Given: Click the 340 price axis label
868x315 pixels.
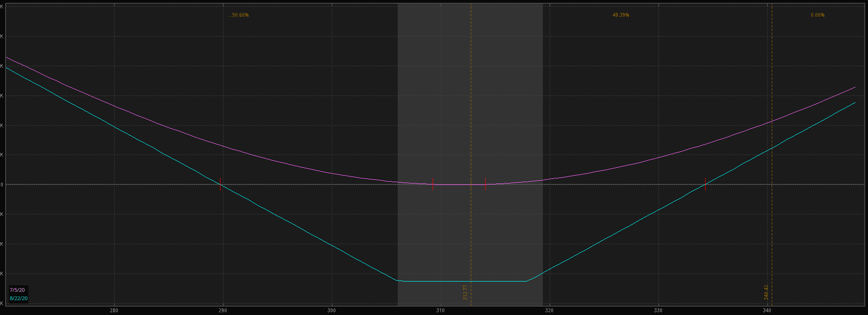Looking at the screenshot, I should pos(767,310).
